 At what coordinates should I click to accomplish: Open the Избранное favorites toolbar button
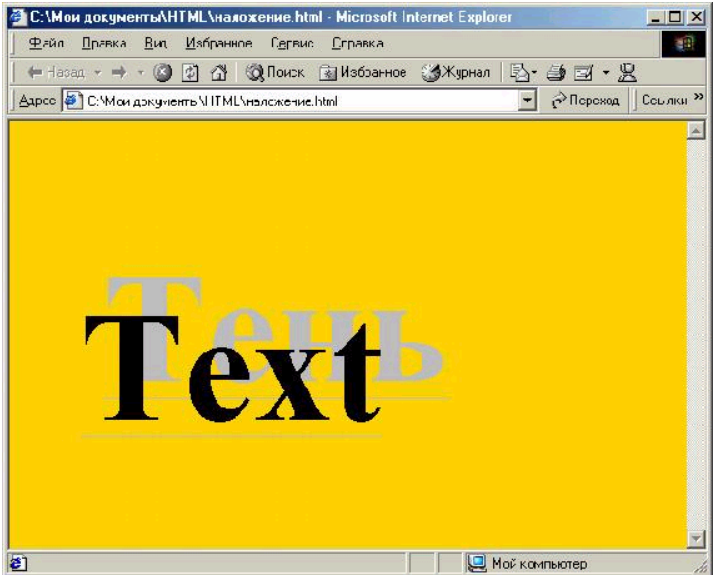[x=363, y=73]
